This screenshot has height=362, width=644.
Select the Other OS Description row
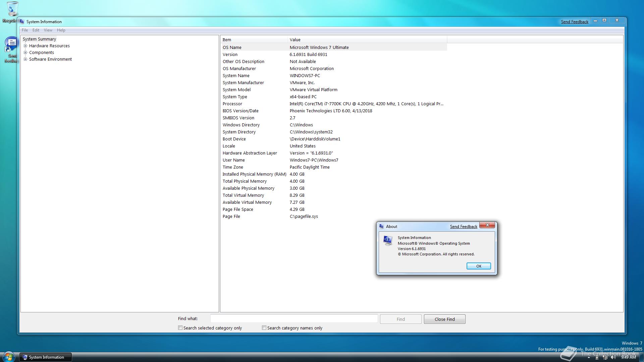[x=334, y=62]
